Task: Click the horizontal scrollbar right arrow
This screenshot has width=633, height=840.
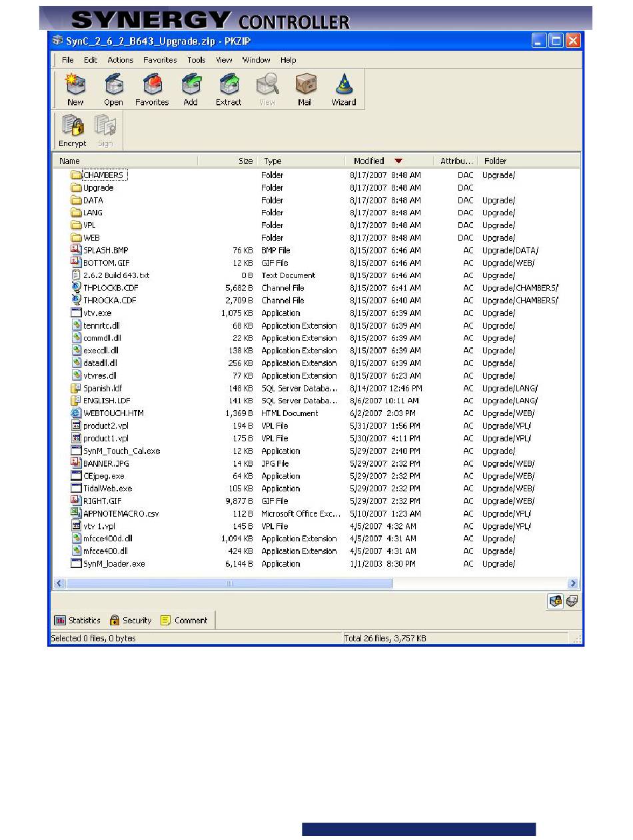Action: click(x=573, y=583)
